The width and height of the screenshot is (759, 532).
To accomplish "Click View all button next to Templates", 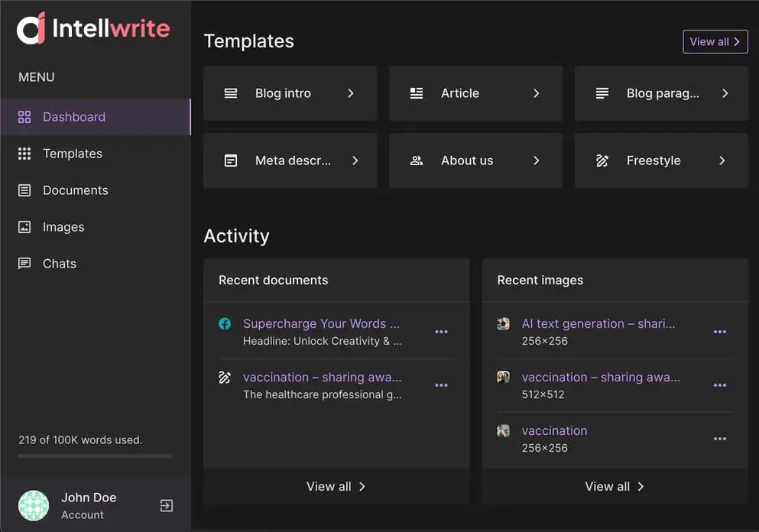I will [715, 42].
